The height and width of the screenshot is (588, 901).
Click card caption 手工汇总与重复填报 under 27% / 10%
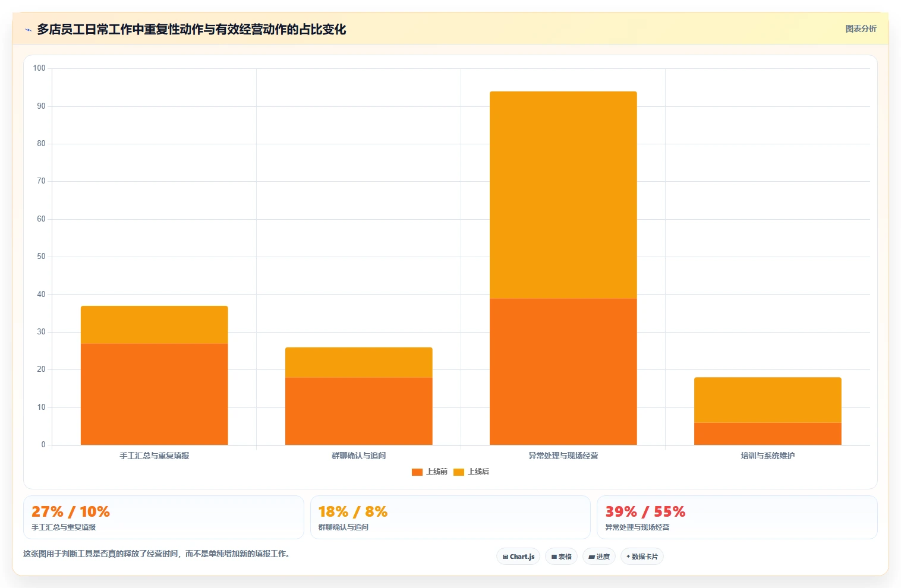click(x=64, y=527)
